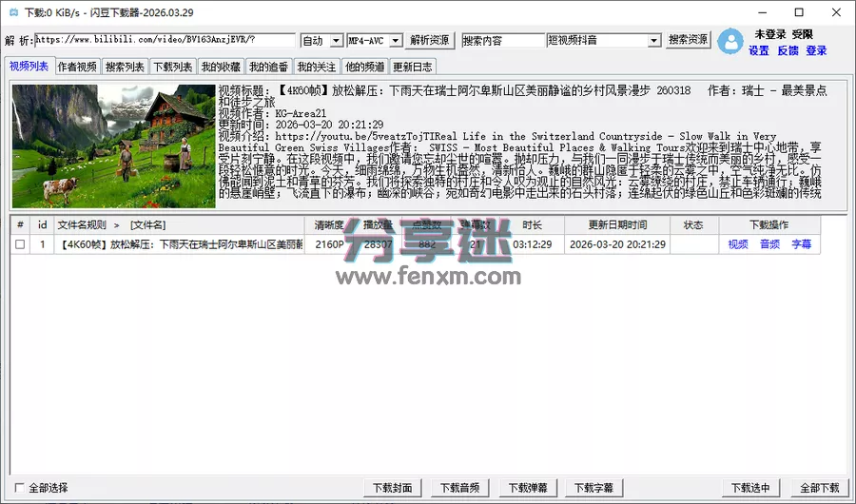The height and width of the screenshot is (504, 856).
Task: Focus the 搜索内容 search field
Action: (503, 40)
